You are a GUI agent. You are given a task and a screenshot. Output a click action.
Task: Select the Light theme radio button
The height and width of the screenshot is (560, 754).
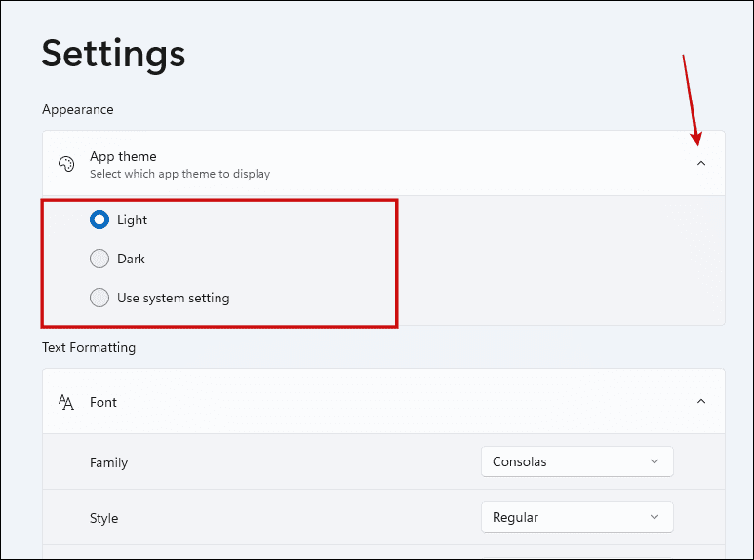coord(99,220)
